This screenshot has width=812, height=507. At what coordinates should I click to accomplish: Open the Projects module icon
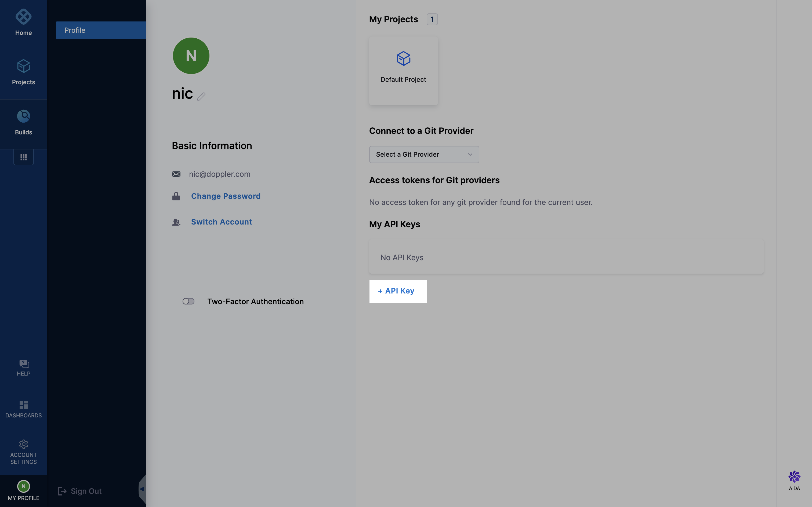23,67
